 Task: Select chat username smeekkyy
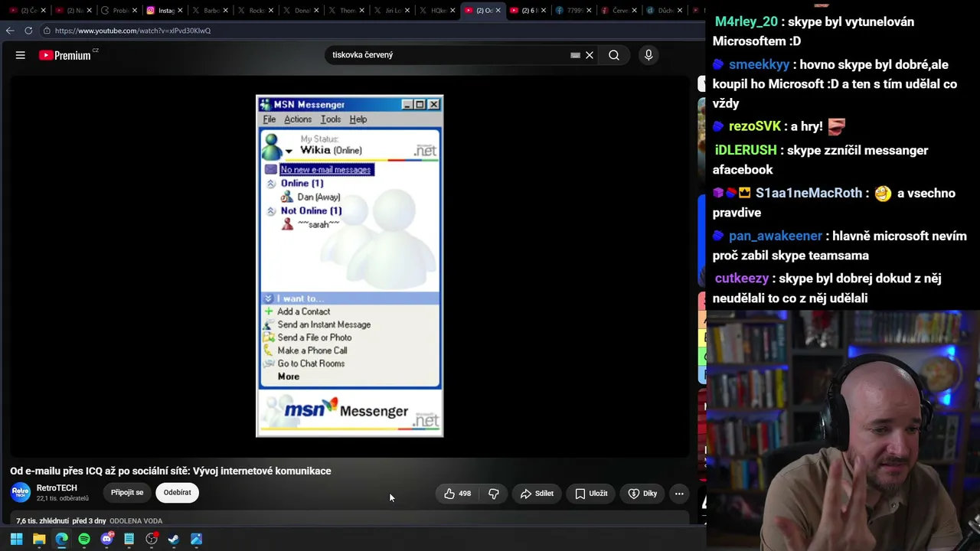(759, 64)
